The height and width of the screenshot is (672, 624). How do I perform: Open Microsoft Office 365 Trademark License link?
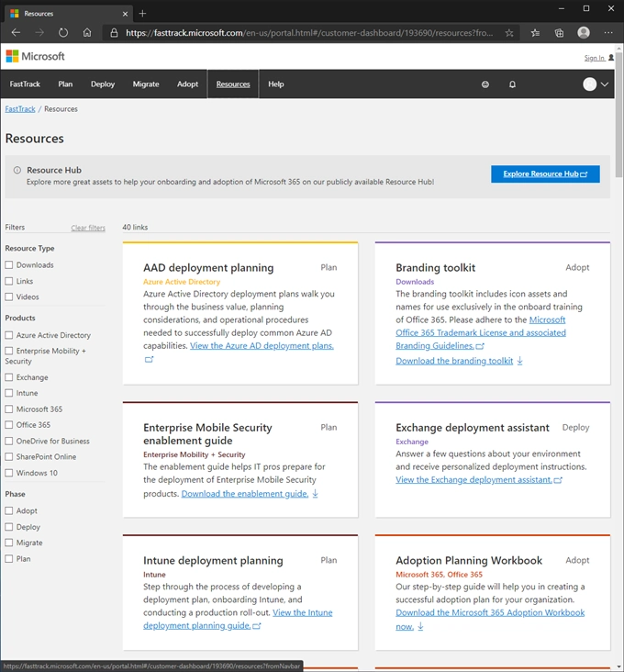[x=481, y=332]
